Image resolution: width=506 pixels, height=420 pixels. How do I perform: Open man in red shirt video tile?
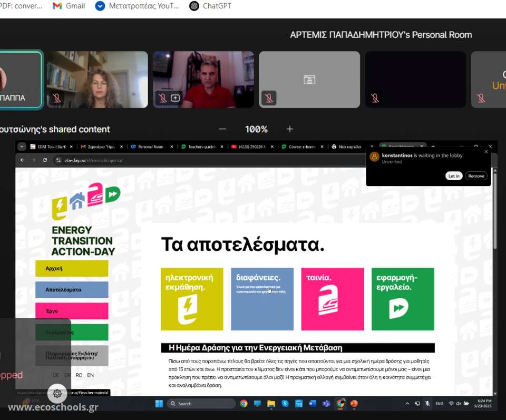(203, 80)
